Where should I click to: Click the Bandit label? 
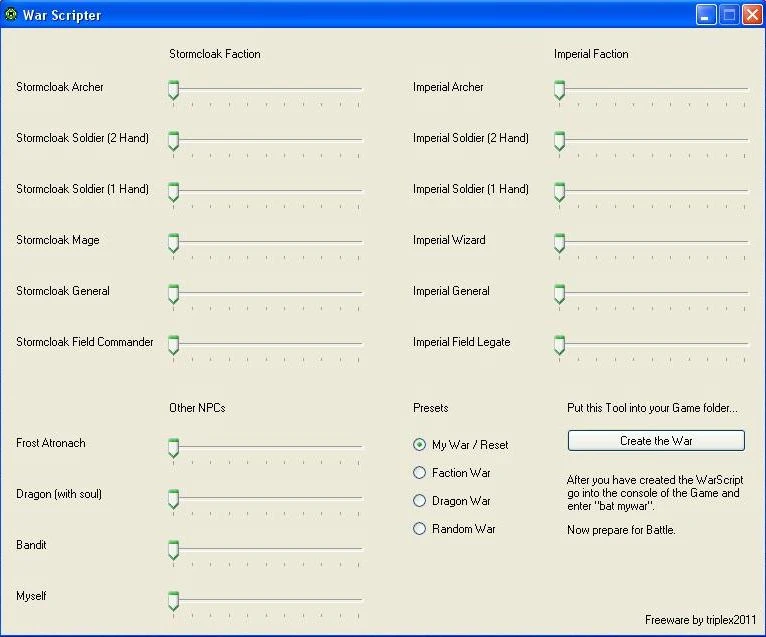[31, 545]
